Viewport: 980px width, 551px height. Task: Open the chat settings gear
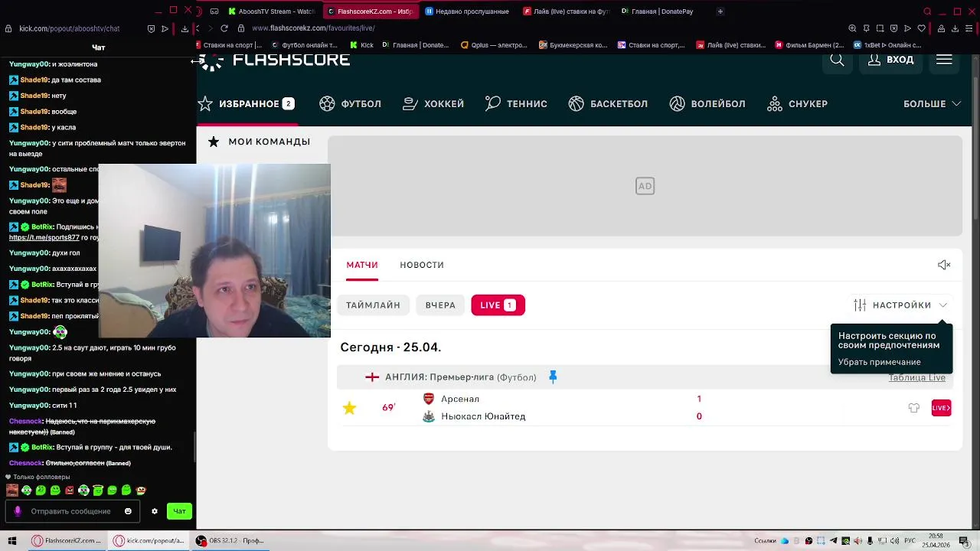[x=155, y=511]
